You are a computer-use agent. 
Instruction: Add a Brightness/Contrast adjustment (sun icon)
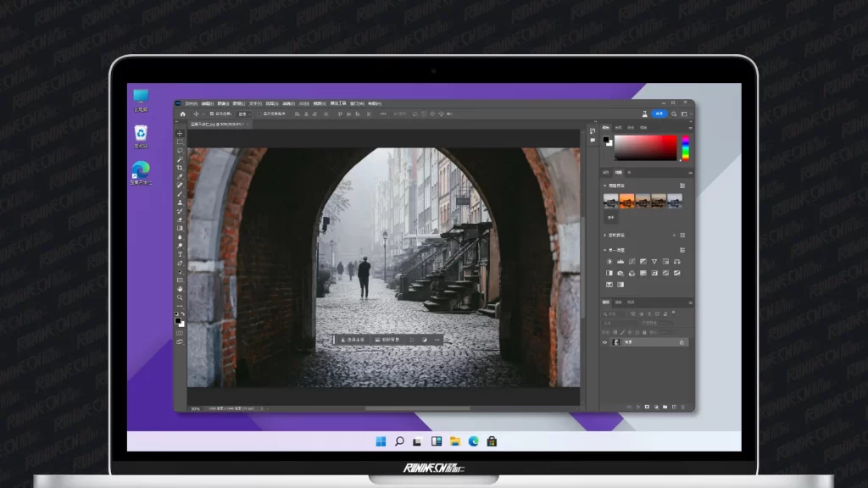coord(609,262)
